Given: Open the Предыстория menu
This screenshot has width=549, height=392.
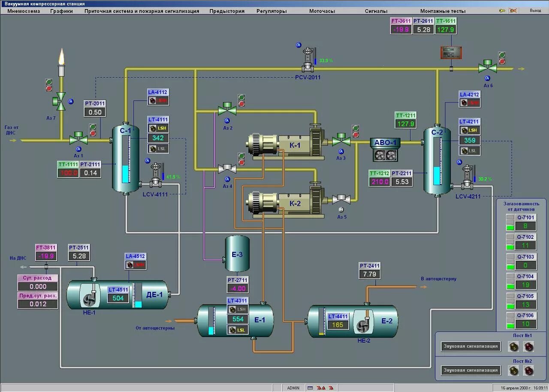Looking at the screenshot, I should tap(227, 11).
